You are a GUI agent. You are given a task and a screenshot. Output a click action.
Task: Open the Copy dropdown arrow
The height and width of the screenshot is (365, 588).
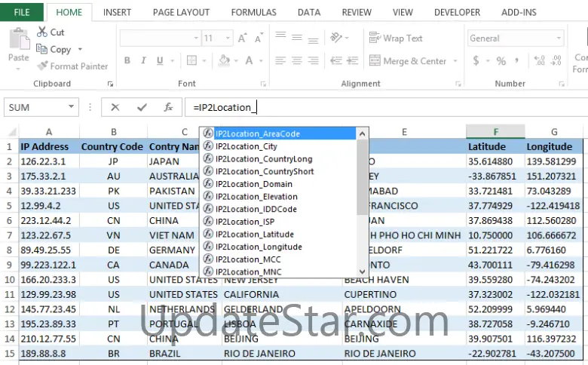(x=80, y=49)
